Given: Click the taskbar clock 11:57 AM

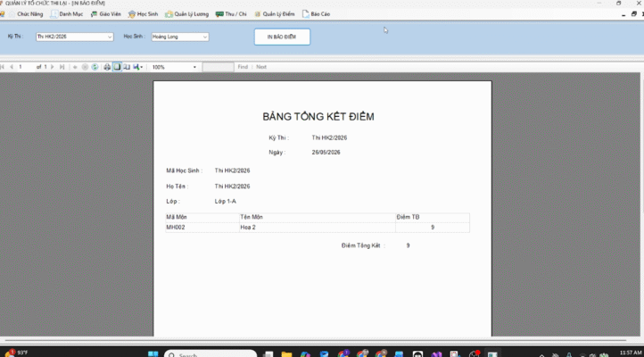Looking at the screenshot, I should click(631, 353).
